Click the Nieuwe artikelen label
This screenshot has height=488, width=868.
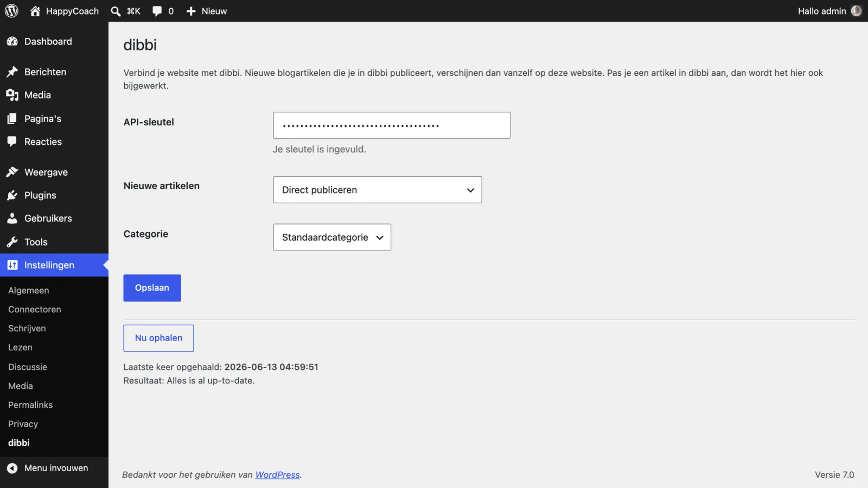[161, 185]
